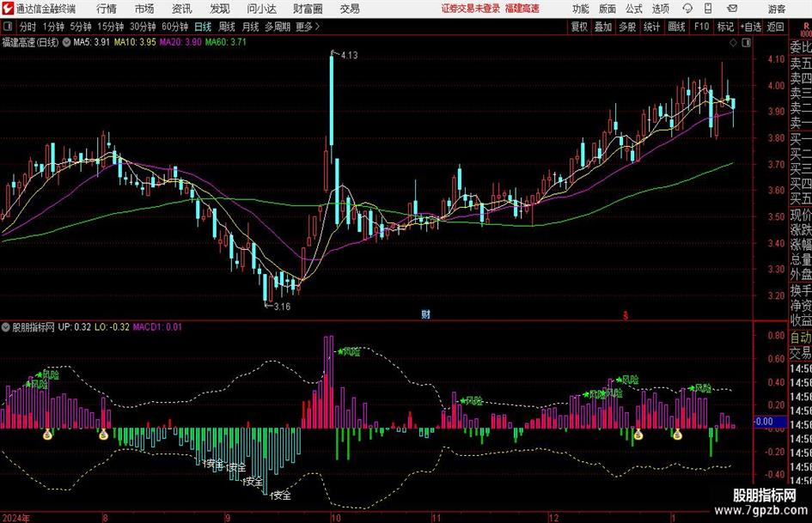
Task: Open the mobile phone icon in title bar
Action: click(708, 9)
